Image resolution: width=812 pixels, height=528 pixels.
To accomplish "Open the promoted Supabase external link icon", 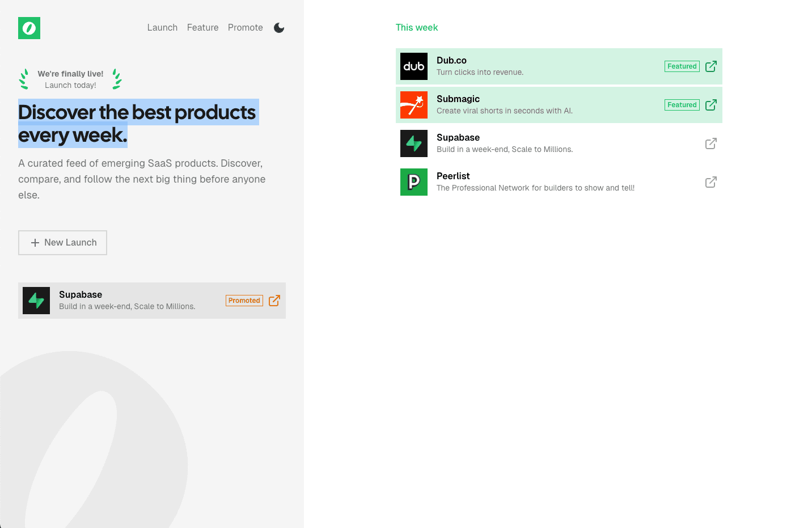I will (274, 301).
